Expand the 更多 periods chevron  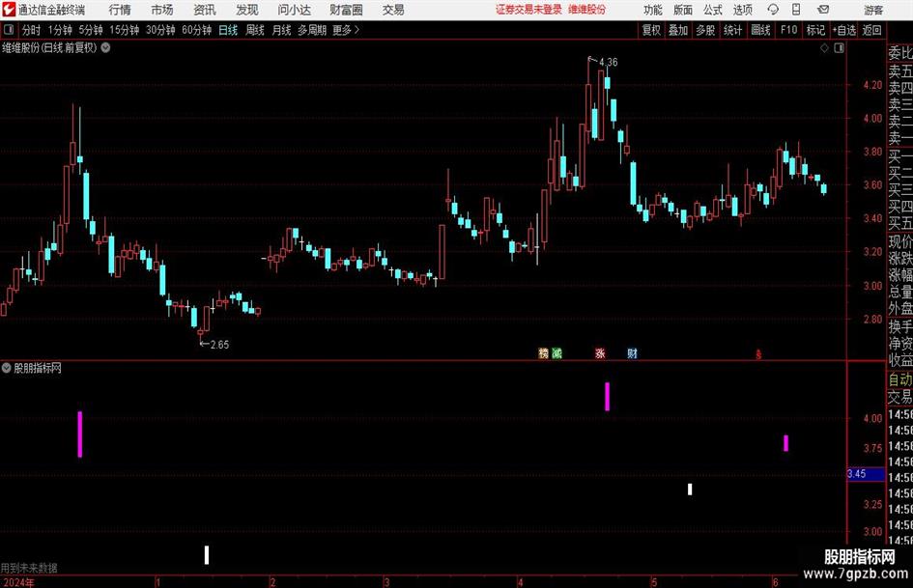[357, 30]
